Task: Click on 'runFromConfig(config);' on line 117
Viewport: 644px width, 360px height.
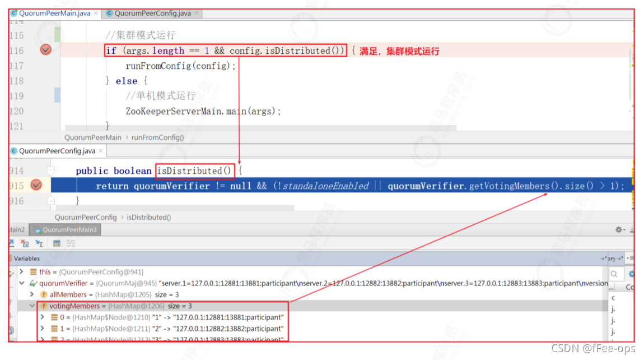Action: (181, 66)
